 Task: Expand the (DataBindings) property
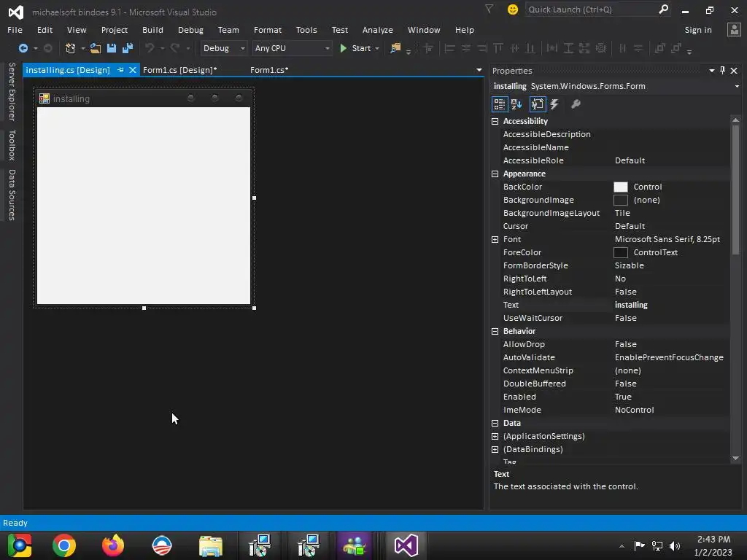(x=495, y=449)
